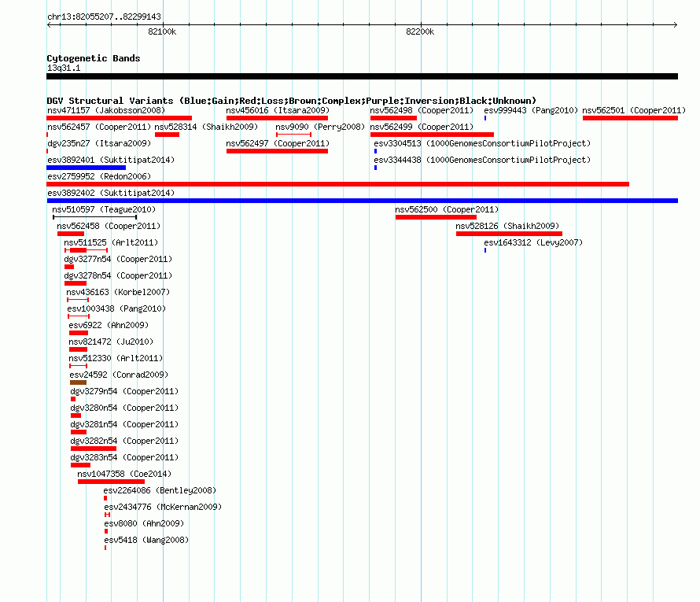
Task: Select the nsv456016 (Itsara2009) label
Action: 278,110
